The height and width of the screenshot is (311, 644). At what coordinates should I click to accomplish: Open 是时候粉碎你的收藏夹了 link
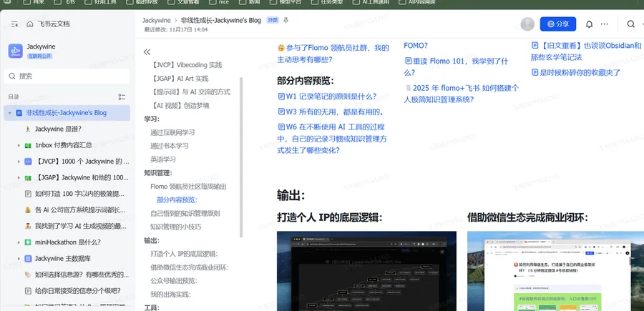tap(576, 73)
